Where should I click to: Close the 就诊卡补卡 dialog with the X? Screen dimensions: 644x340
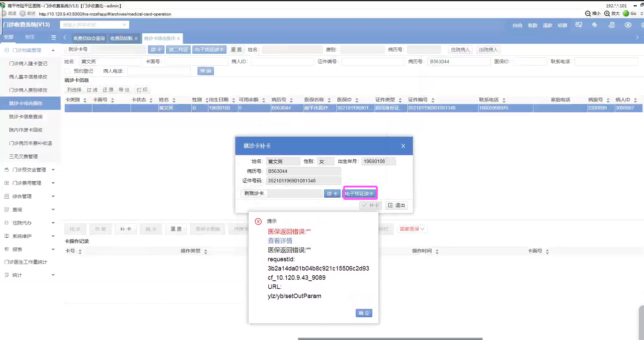[x=403, y=146]
